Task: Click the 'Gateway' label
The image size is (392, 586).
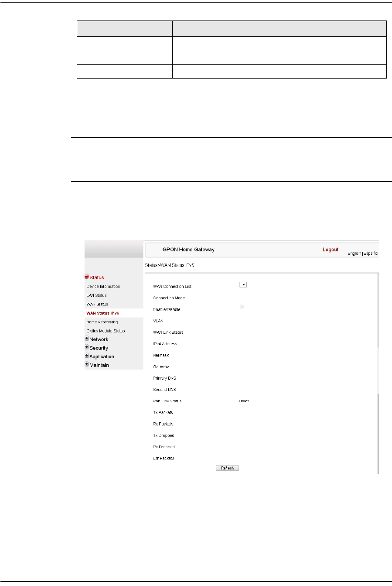Action: click(x=161, y=367)
